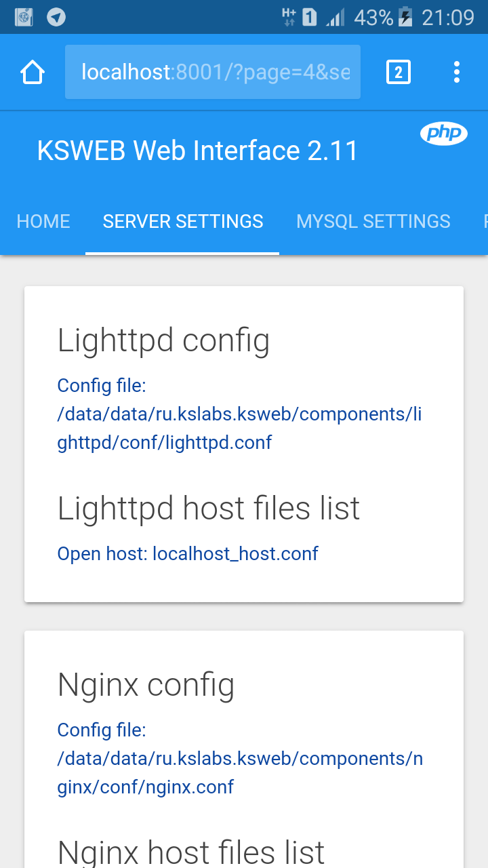
Task: Select the SERVER SETTINGS tab
Action: point(183,221)
